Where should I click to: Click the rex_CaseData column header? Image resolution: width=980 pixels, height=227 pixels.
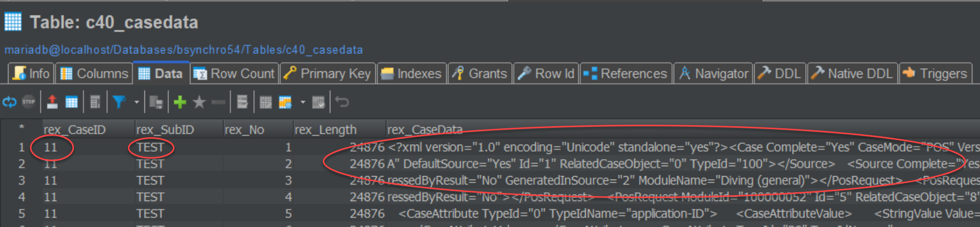682,130
